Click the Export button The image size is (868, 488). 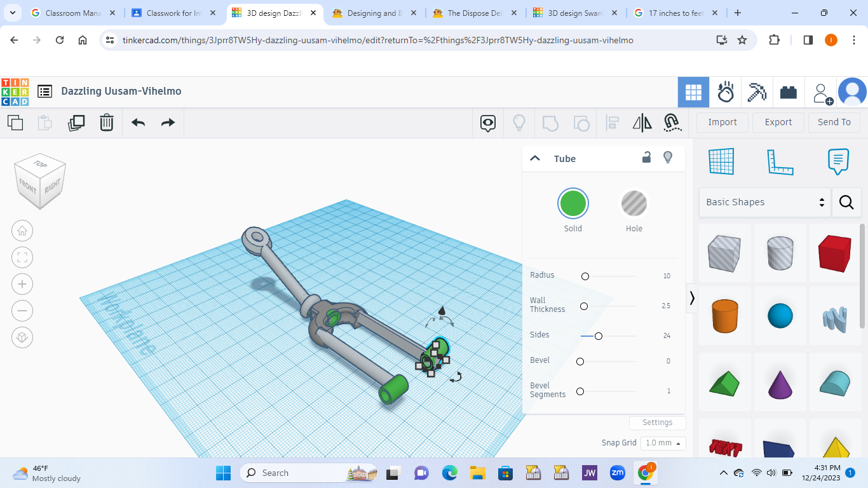click(x=778, y=123)
